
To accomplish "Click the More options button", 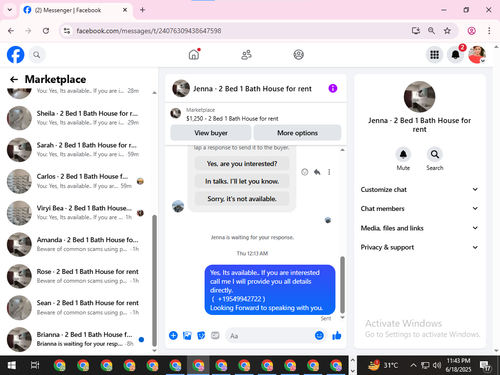I will click(297, 133).
